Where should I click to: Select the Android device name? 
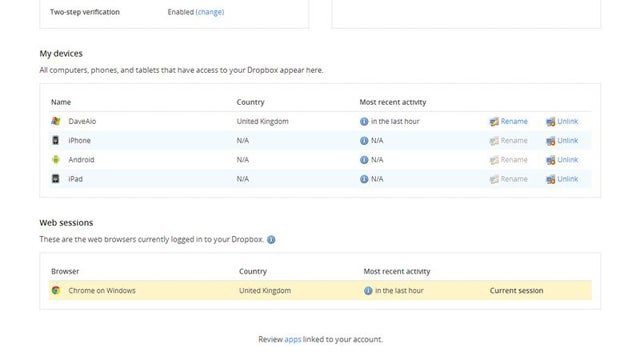(81, 160)
